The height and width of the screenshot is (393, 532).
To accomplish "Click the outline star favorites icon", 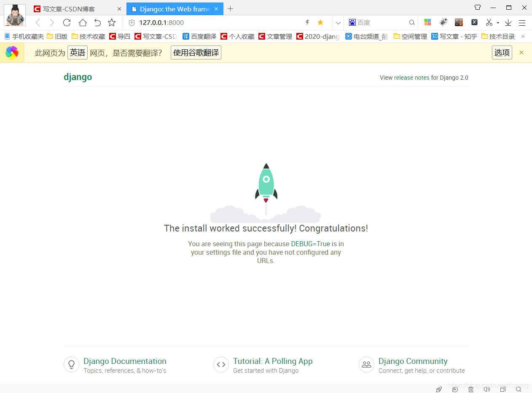I will 112,23.
